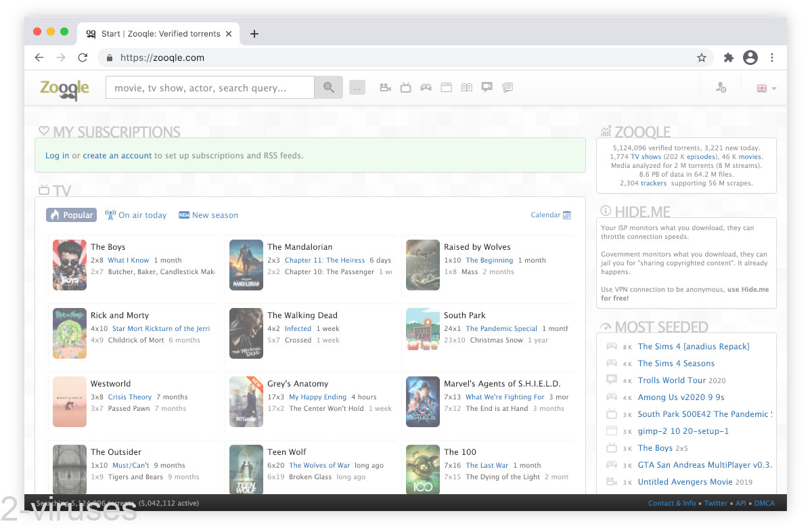
Task: Open the Chrome profile avatar
Action: point(750,58)
